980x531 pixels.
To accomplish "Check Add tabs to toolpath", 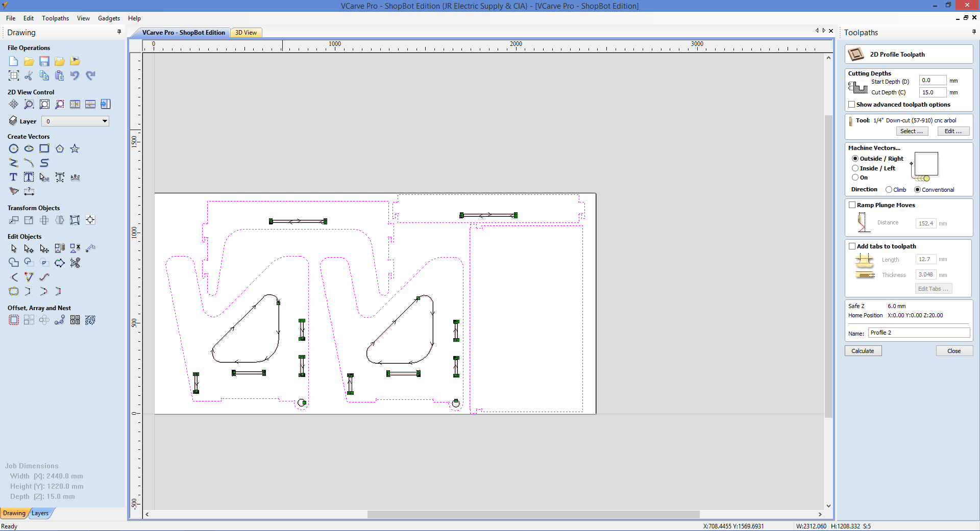I will 852,246.
